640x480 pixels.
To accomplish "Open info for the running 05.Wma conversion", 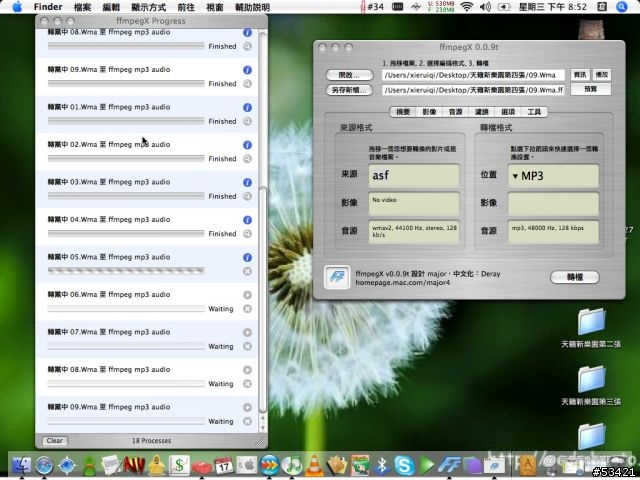I will (x=247, y=258).
